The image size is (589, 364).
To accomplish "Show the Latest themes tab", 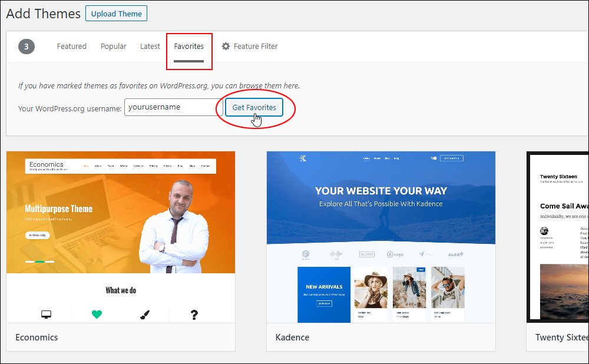I will 150,46.
